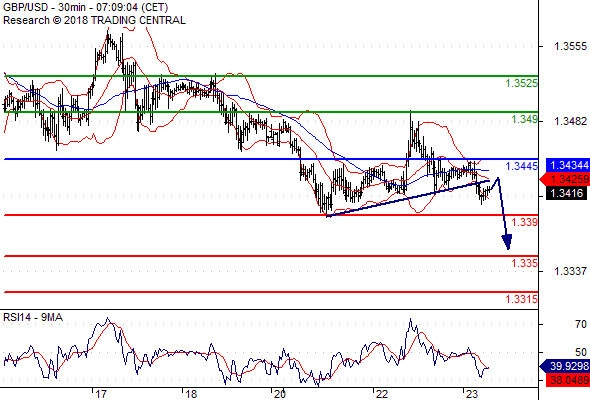Image resolution: width=590 pixels, height=400 pixels.
Task: Click the RSI 70 level label
Action: [x=581, y=324]
